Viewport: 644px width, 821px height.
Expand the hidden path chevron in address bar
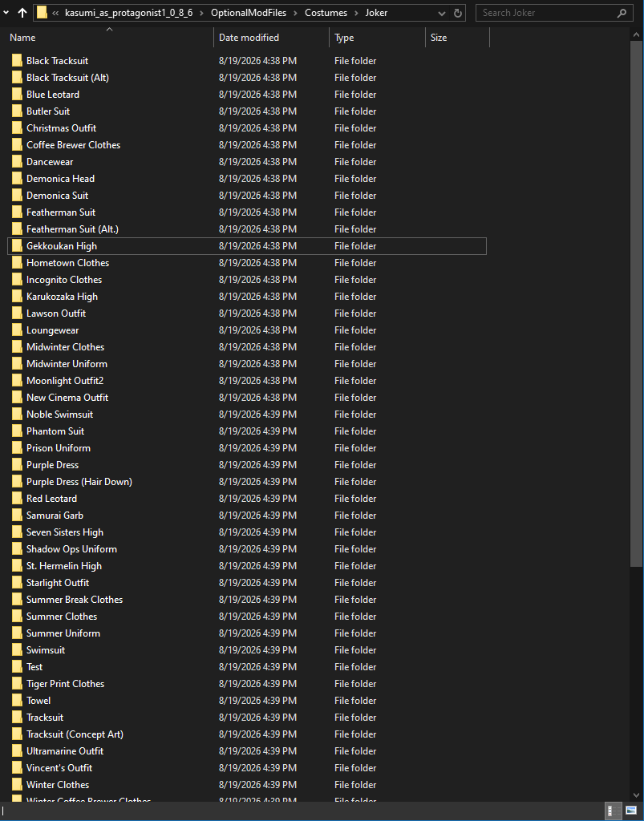tap(55, 13)
